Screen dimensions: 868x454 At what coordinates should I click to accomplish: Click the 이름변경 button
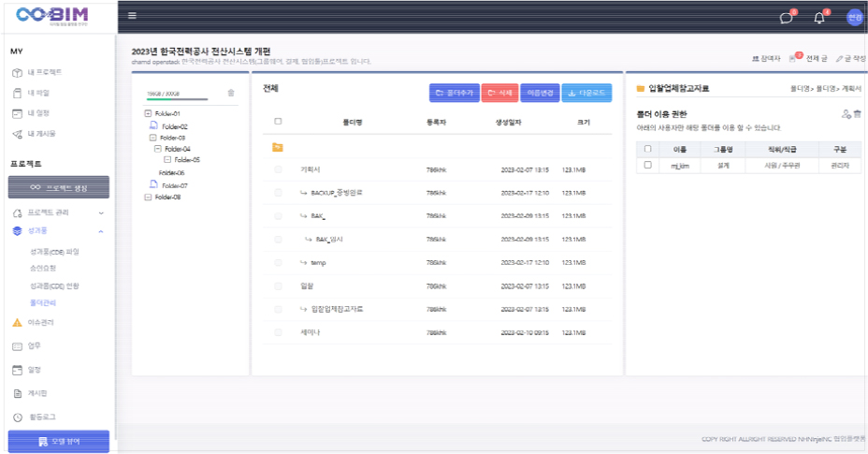click(x=540, y=93)
